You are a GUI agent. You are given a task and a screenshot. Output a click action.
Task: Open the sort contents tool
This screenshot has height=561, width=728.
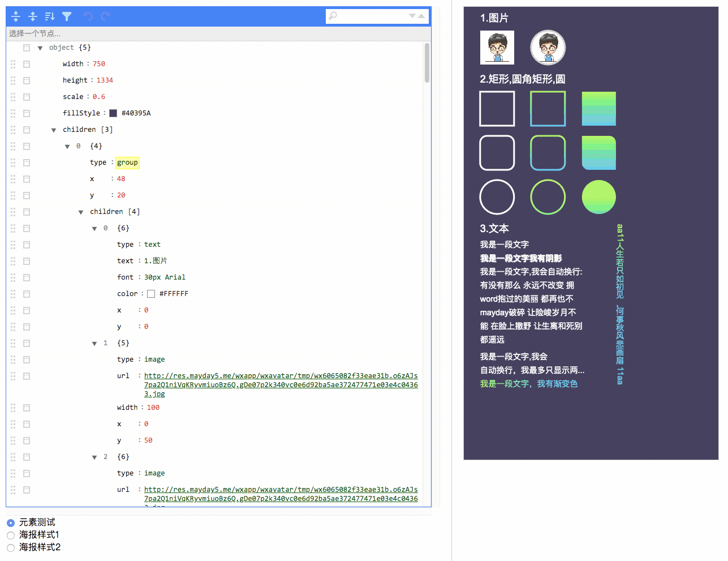point(50,16)
